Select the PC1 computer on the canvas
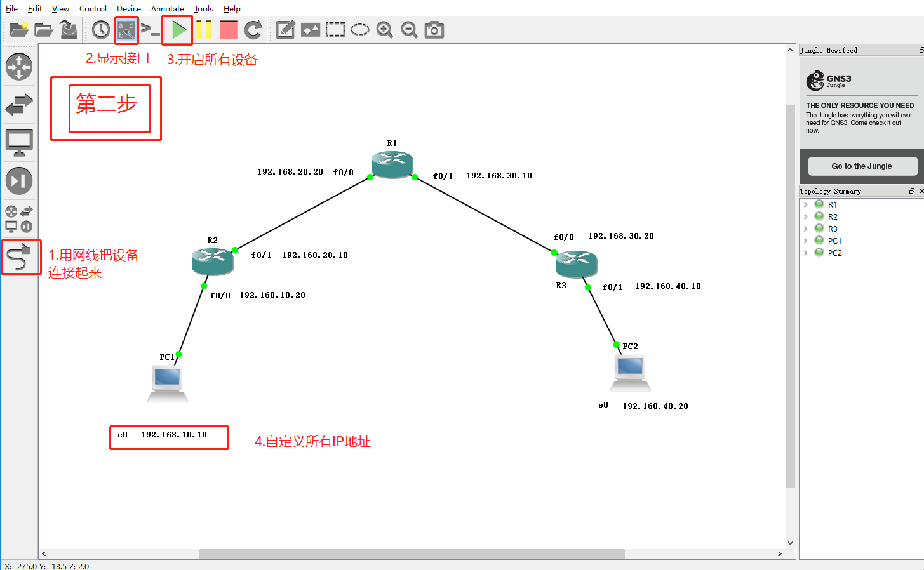The width and height of the screenshot is (924, 570). click(168, 384)
